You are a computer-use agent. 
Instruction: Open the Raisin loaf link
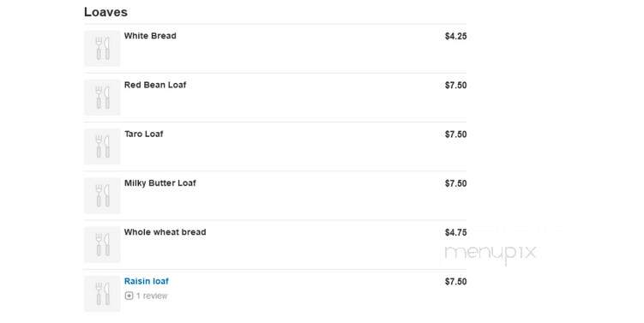[x=147, y=282]
